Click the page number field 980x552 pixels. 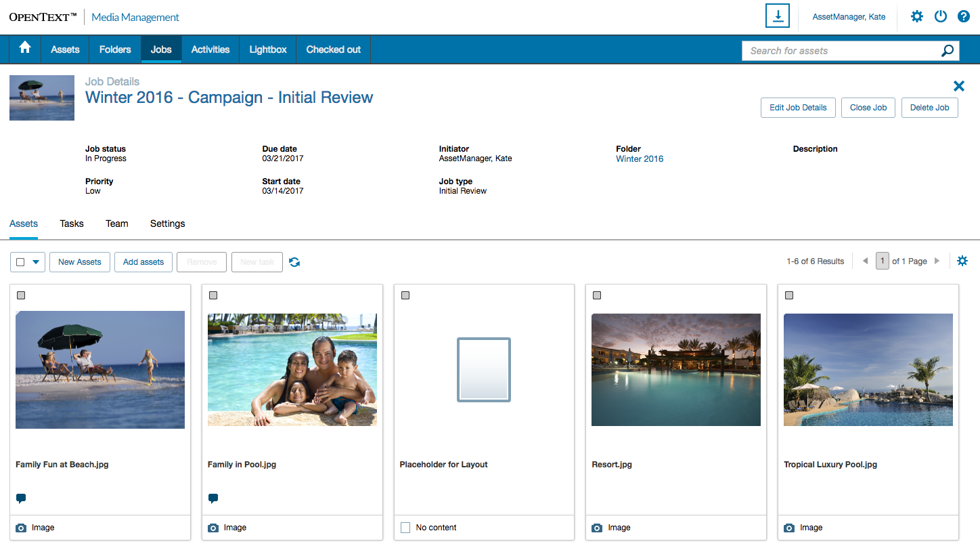click(883, 261)
